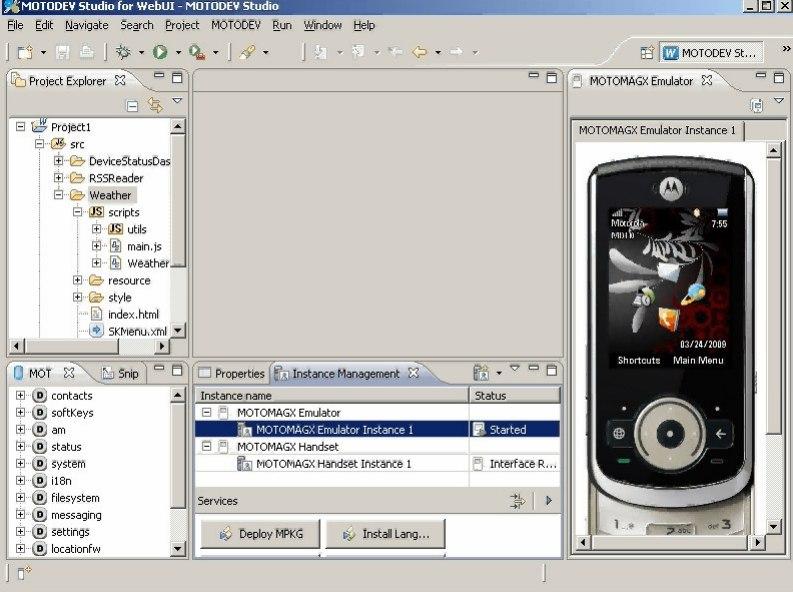
Task: Select MOTOMAGX Handset Instance 1 row
Action: 377,464
